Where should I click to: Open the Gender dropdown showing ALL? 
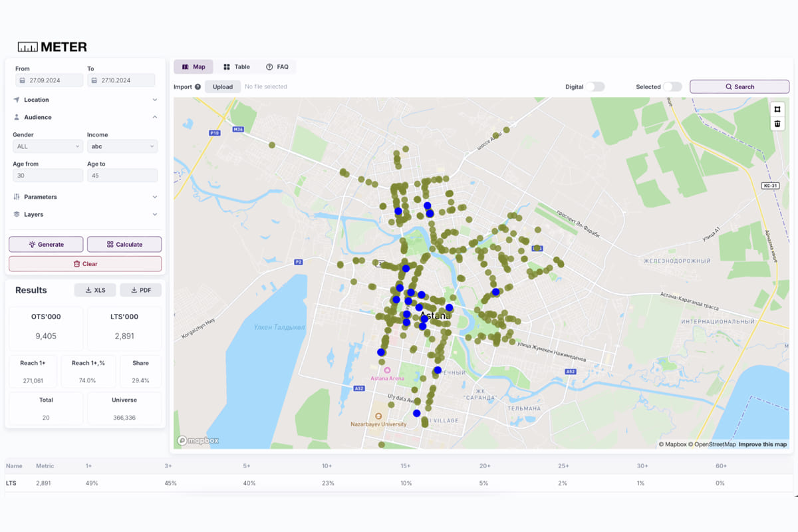48,146
